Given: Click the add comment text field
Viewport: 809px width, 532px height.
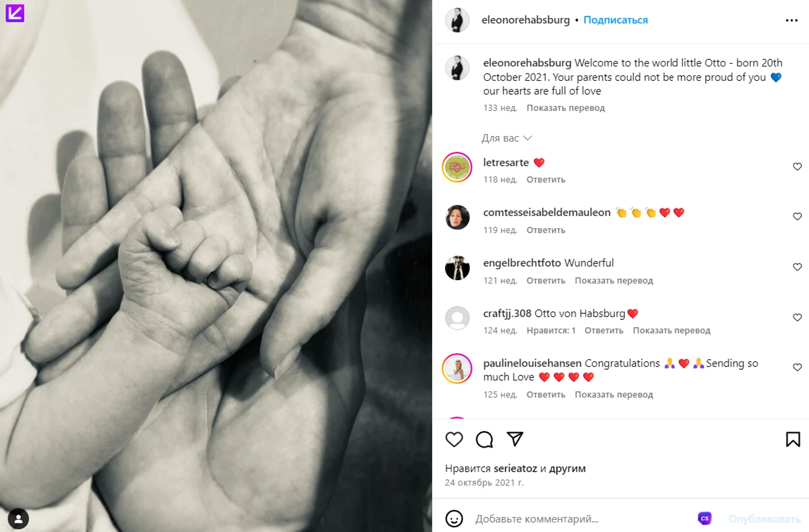Looking at the screenshot, I should [x=582, y=519].
